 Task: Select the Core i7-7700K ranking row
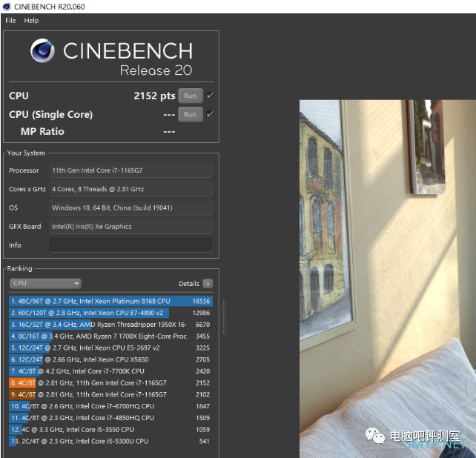click(x=110, y=371)
